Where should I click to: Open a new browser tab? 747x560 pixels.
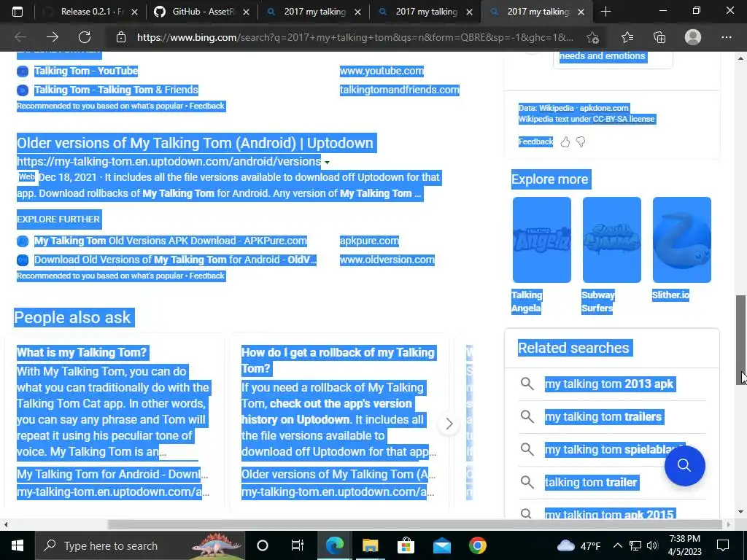(x=605, y=12)
